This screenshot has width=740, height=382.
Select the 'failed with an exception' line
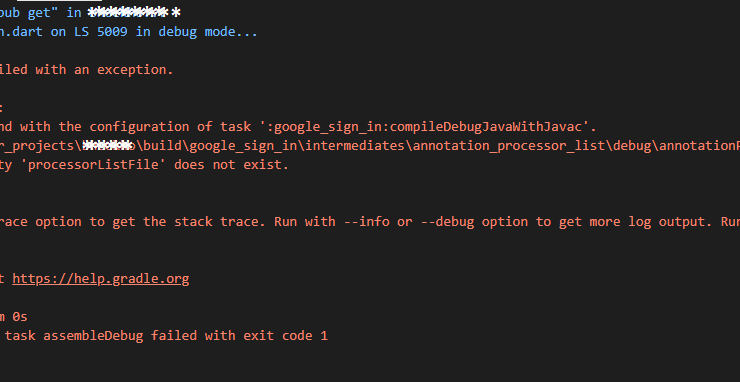(87, 70)
